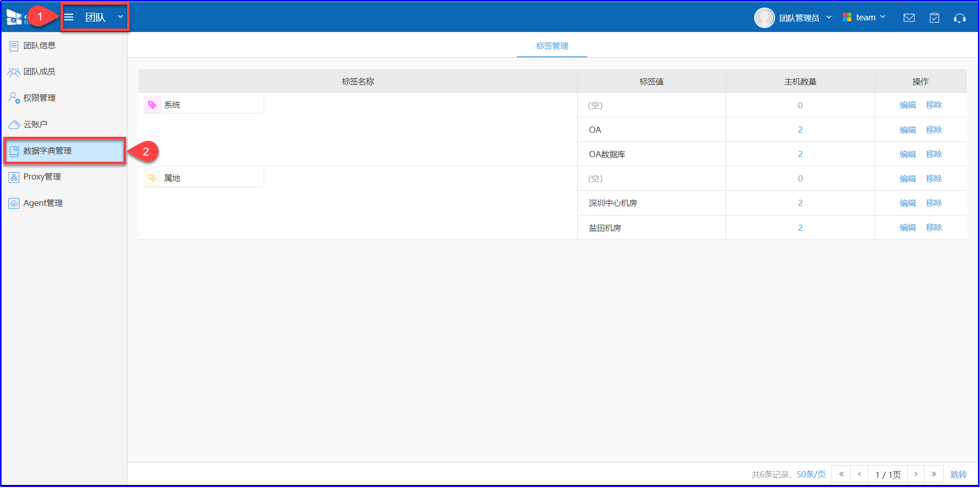This screenshot has width=980, height=488.
Task: Expand the 团队 module dropdown
Action: 120,17
